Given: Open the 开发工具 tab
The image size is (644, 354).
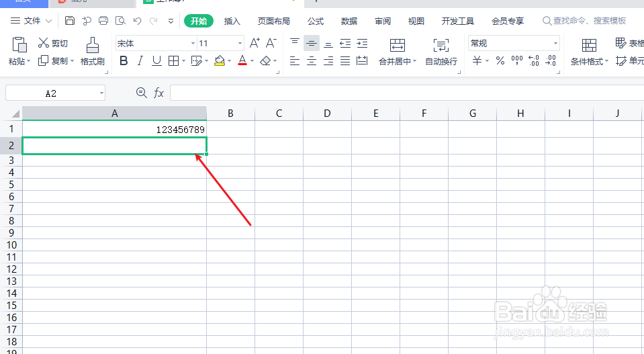Looking at the screenshot, I should 457,21.
